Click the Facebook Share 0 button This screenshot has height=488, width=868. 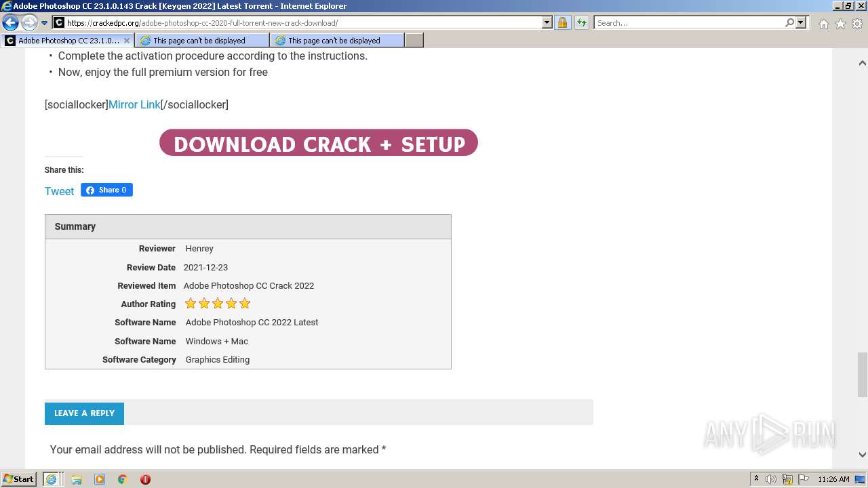(x=106, y=190)
